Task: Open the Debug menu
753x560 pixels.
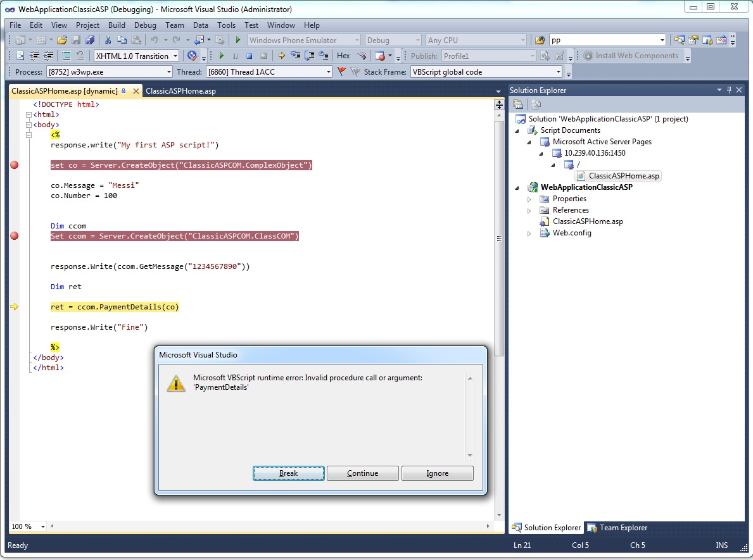Action: [x=145, y=25]
